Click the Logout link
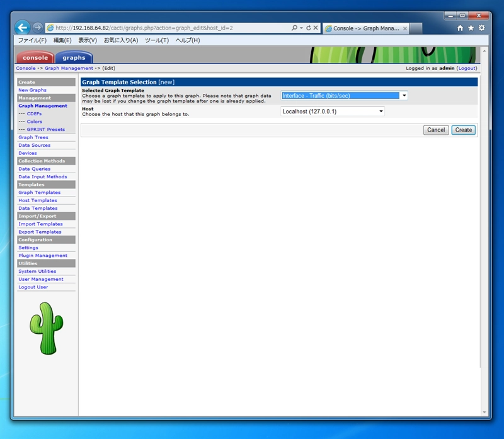504x439 pixels. (467, 68)
